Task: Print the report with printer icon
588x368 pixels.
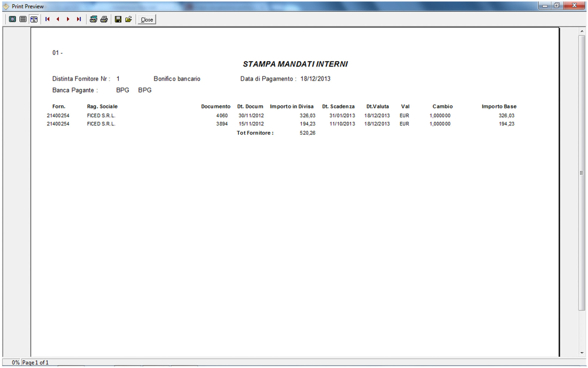Action: (x=104, y=19)
